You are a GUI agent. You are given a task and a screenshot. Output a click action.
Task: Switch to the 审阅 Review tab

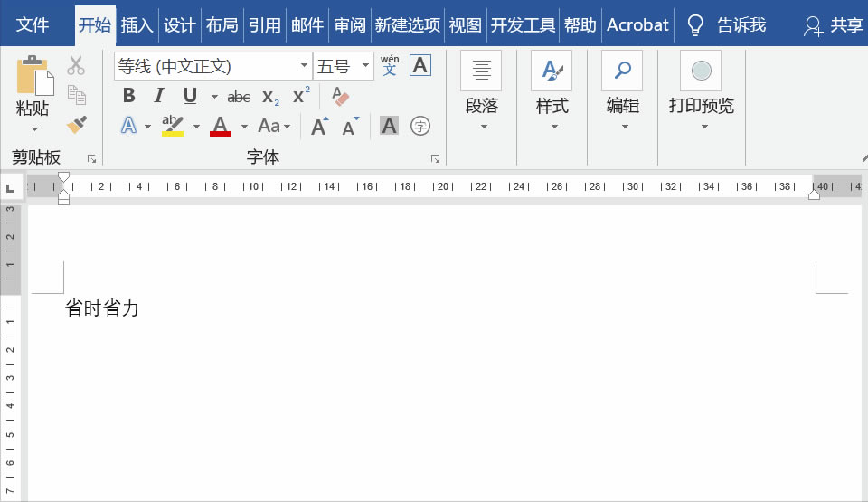pos(350,25)
